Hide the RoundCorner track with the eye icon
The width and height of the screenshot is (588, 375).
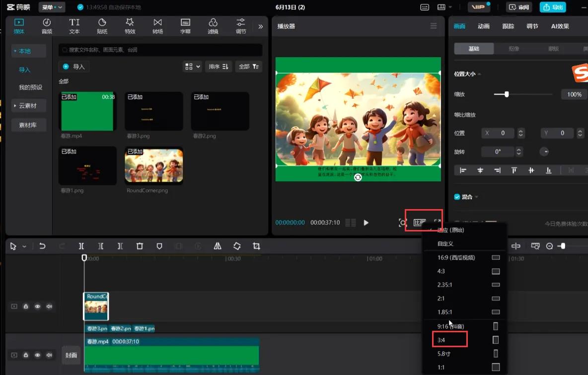tap(37, 306)
